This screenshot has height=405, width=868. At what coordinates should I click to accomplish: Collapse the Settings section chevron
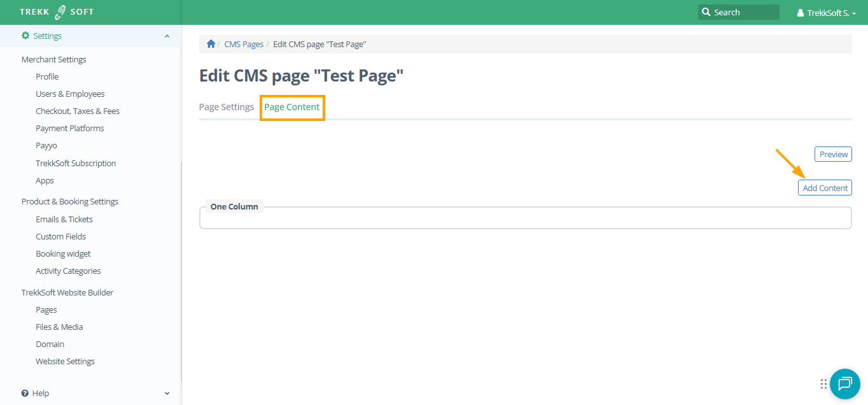tap(167, 36)
